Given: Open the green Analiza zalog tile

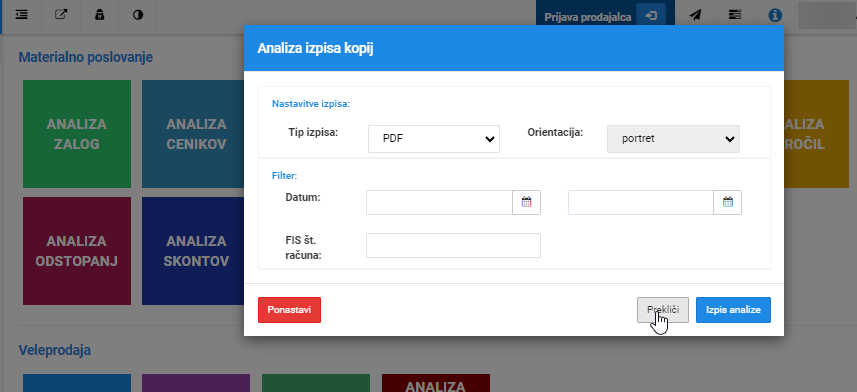Looking at the screenshot, I should [x=77, y=134].
